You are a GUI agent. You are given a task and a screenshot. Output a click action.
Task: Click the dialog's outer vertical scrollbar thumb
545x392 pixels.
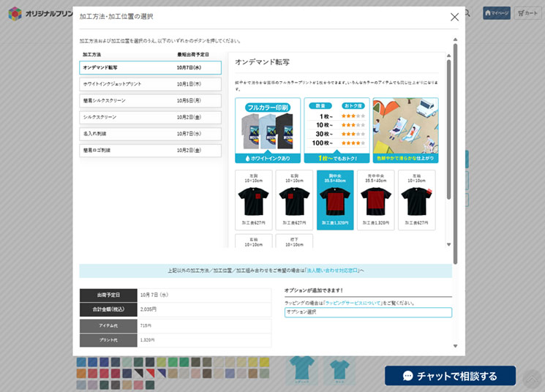point(455,154)
